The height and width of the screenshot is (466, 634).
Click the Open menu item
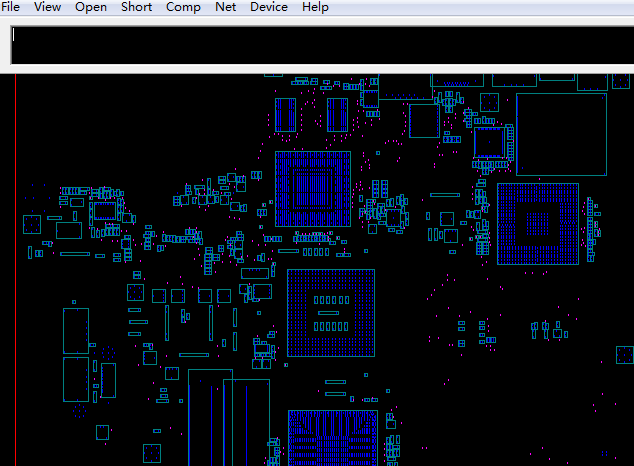(91, 7)
